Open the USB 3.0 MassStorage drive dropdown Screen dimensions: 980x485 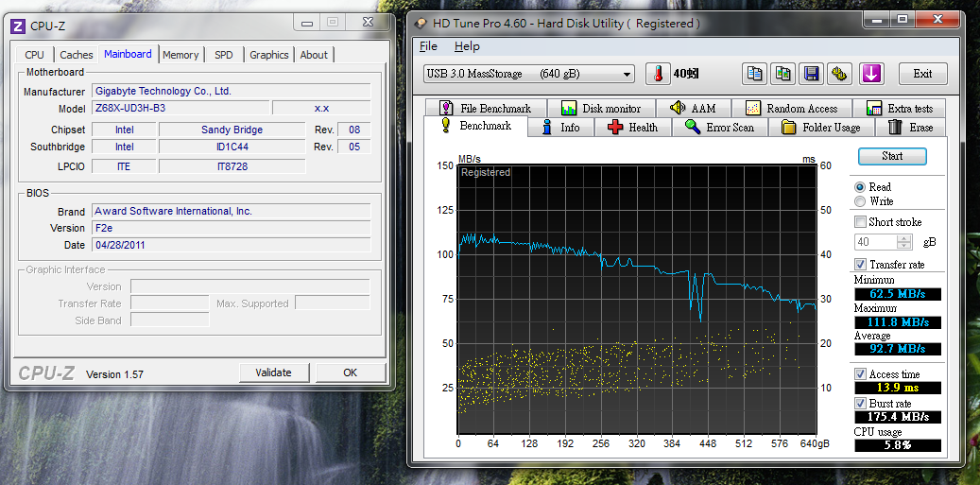tap(529, 74)
